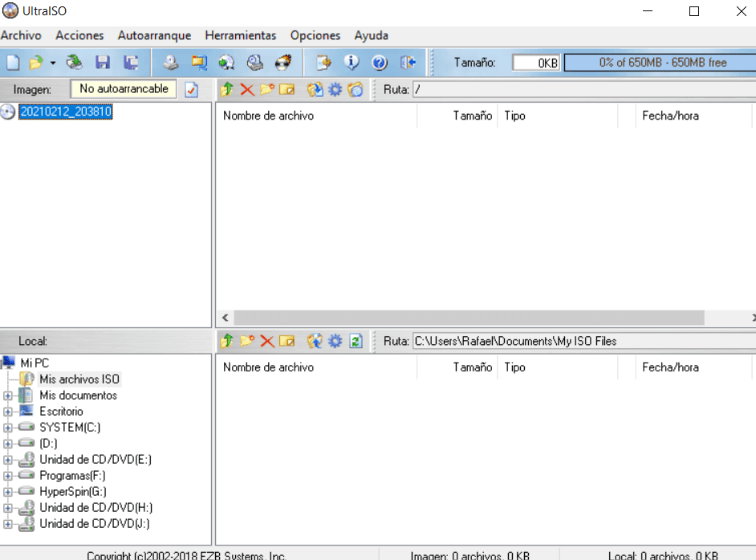Expand the SYSTEM(C:) drive node
Viewport: 756px width, 560px height.
pos(8,428)
